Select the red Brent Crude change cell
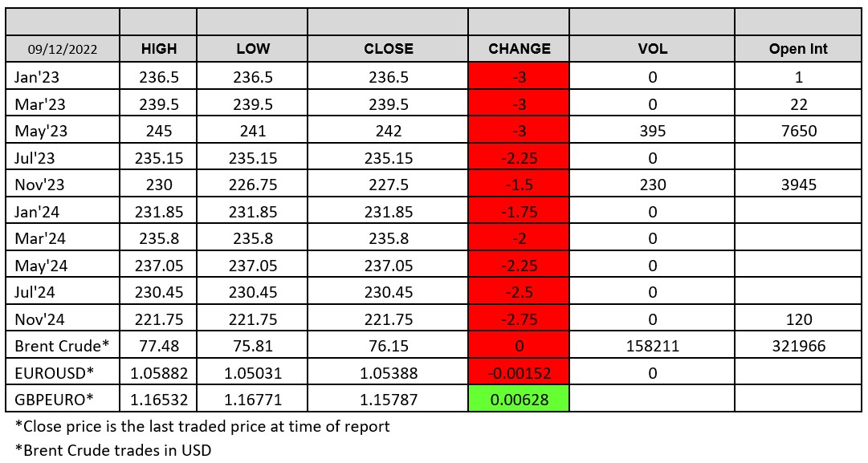The height and width of the screenshot is (463, 868). 519,346
